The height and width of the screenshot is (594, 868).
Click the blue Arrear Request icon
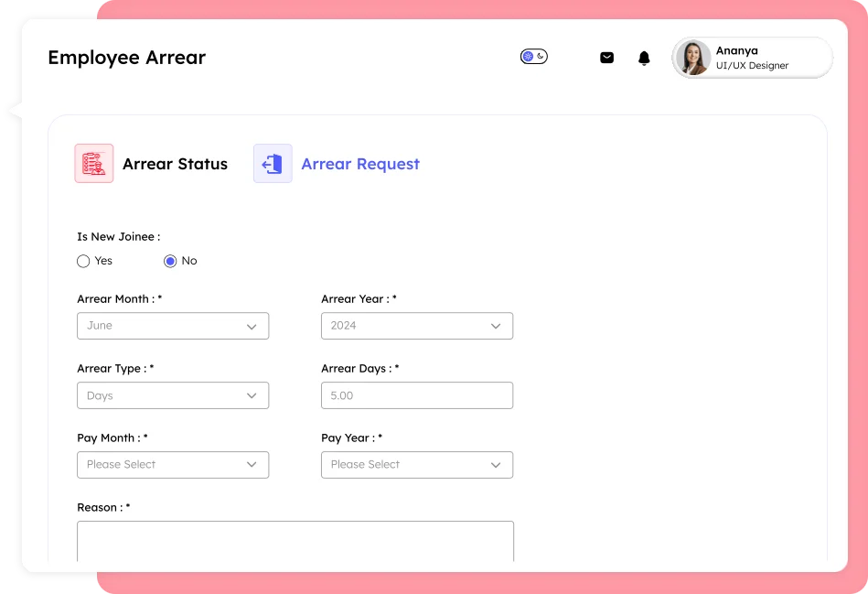point(273,164)
